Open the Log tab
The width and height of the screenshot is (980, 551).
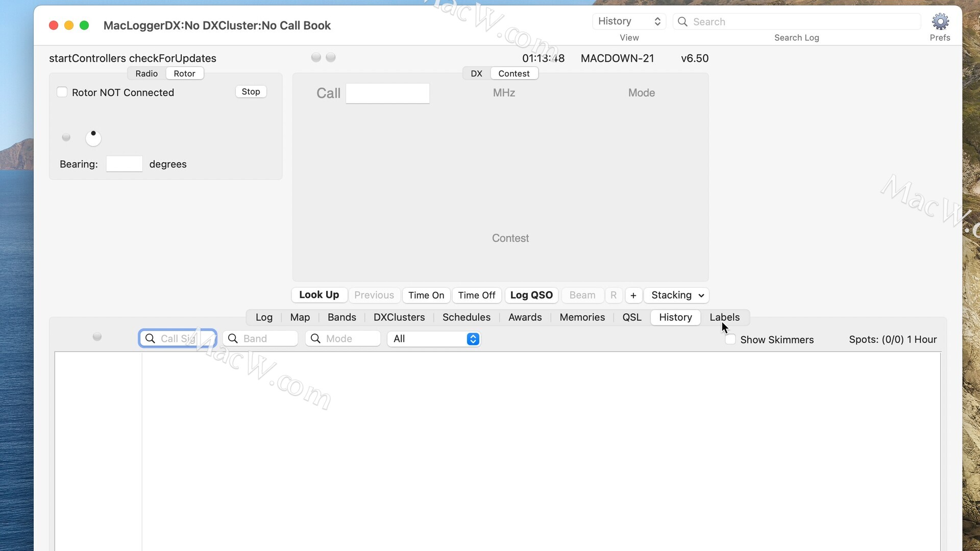[x=264, y=317]
